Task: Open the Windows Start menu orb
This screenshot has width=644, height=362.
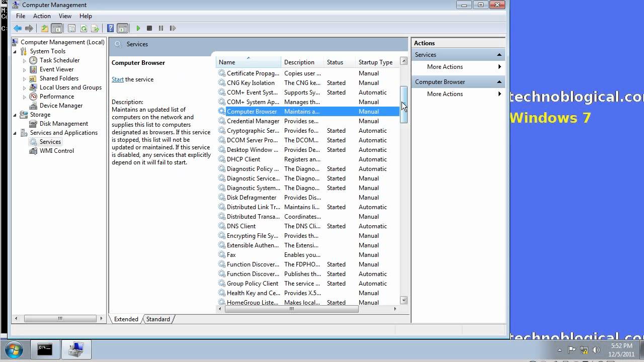Action: (x=14, y=349)
